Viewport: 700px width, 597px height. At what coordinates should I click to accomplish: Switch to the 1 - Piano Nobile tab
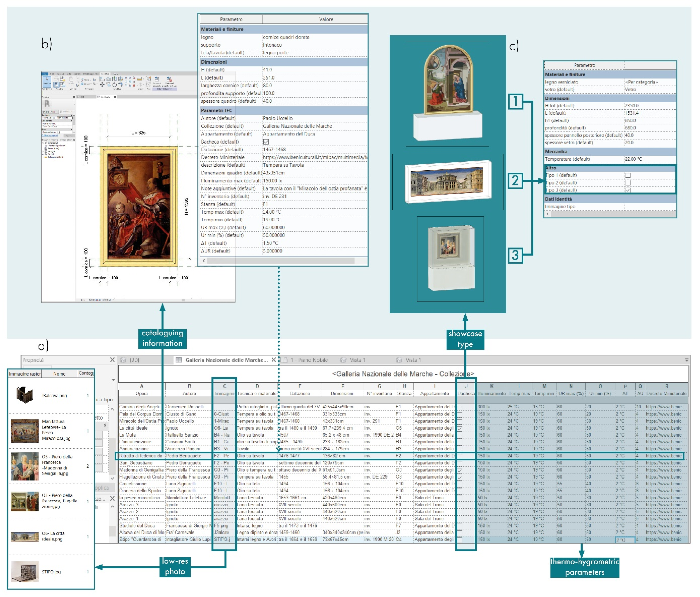(x=309, y=360)
